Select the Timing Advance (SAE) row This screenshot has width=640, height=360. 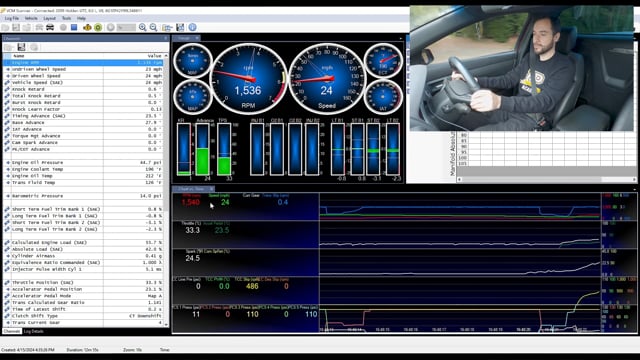[x=83, y=116]
